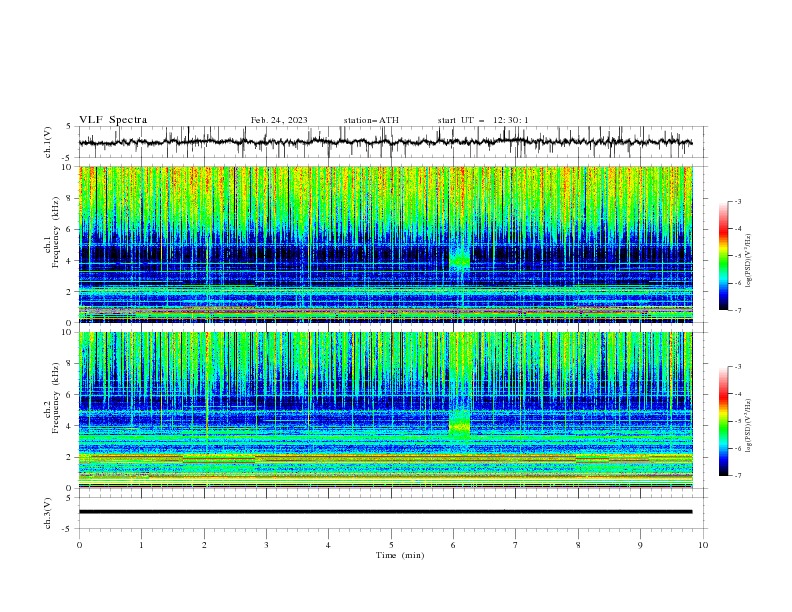Click the "Time (min)" x-axis label
Screen dimensions: 792x612
coord(400,555)
